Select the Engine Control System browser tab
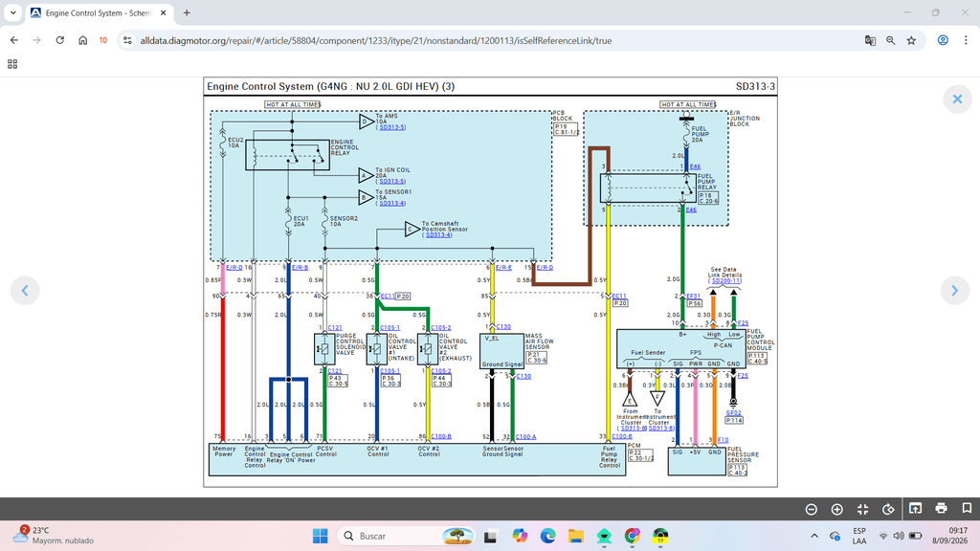 [x=99, y=12]
